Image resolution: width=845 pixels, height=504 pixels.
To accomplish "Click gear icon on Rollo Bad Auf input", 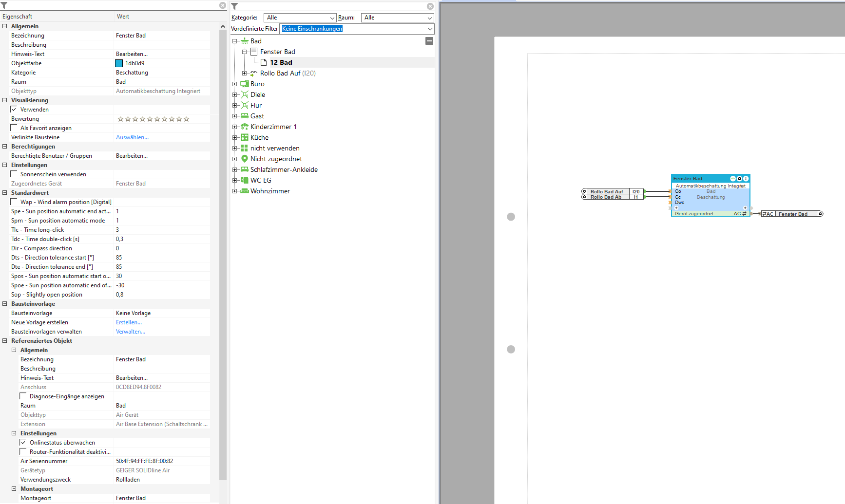I will pos(584,191).
